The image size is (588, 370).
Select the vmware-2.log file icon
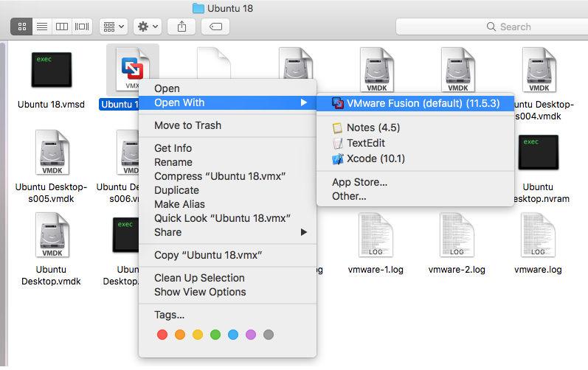point(457,235)
